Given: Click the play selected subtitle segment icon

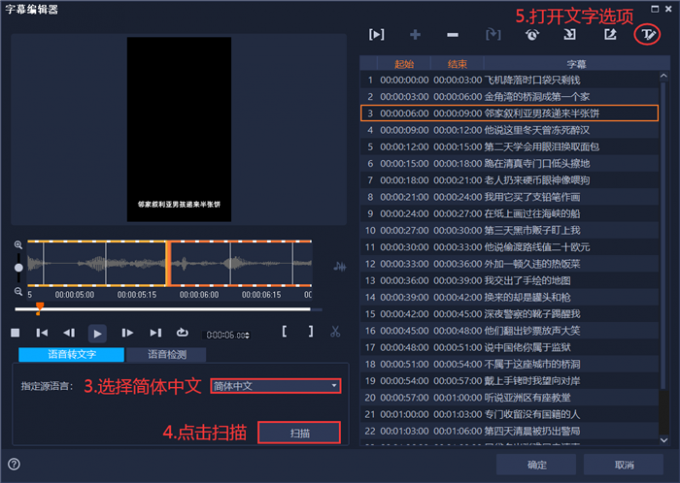Looking at the screenshot, I should point(376,35).
